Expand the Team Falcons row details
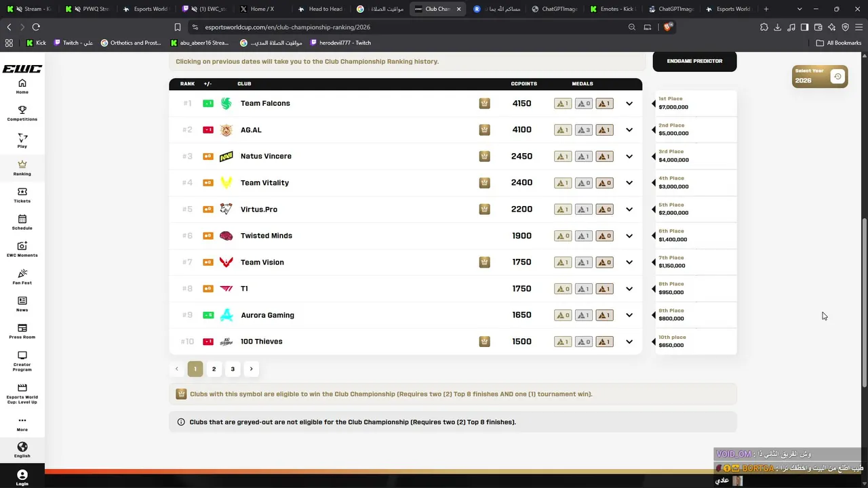 [x=629, y=104]
